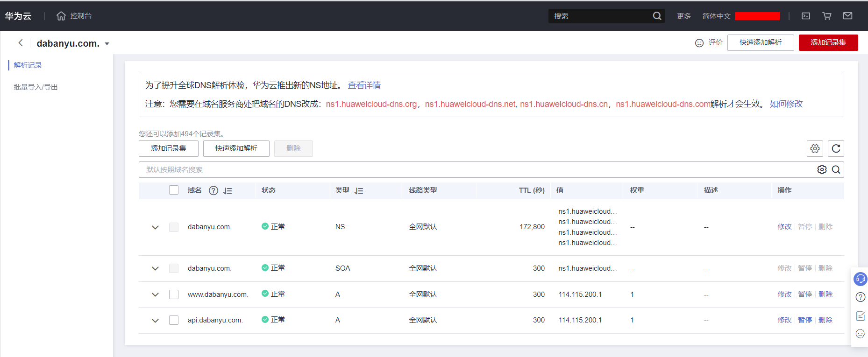
Task: Click the 华为云 logo
Action: click(18, 16)
